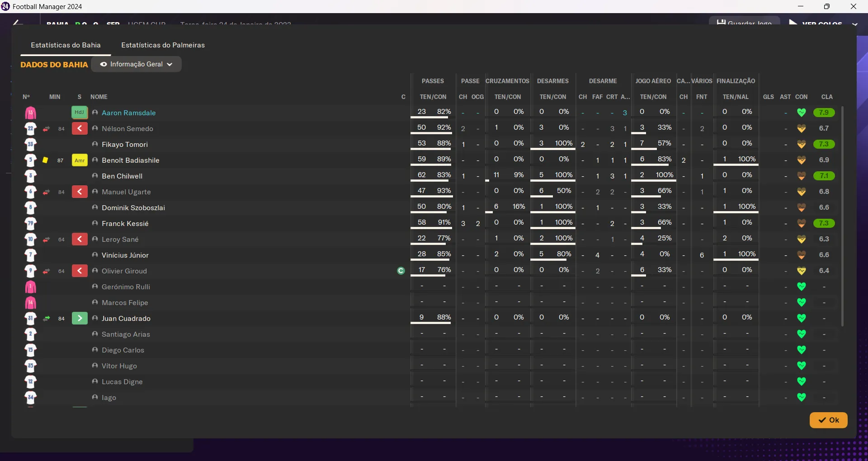
Task: Click Fikayo Tomori's 7.3 rating badge
Action: tap(824, 144)
